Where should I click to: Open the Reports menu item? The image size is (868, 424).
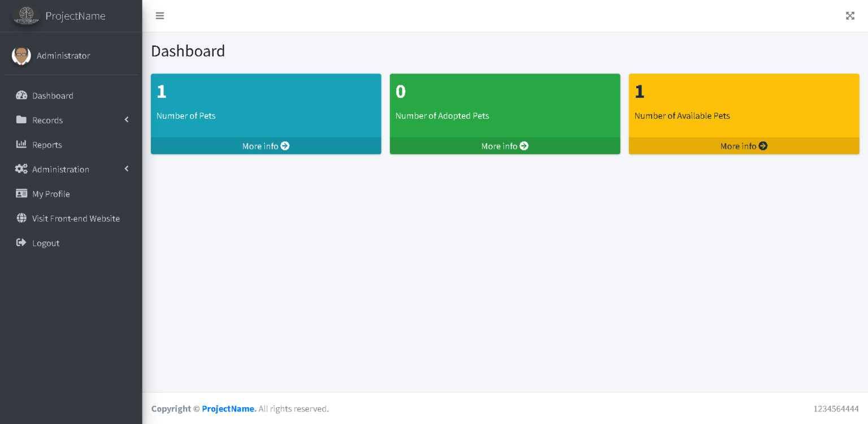pyautogui.click(x=47, y=145)
